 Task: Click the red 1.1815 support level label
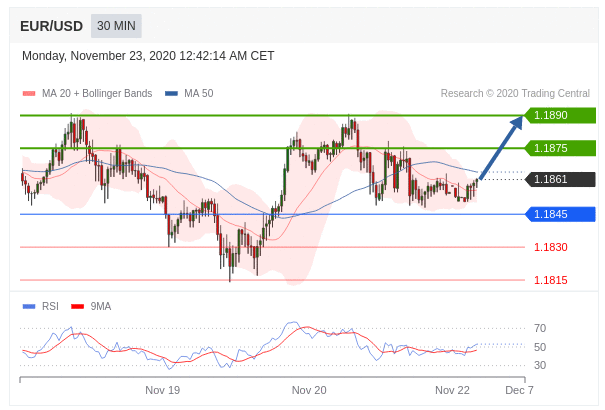(551, 280)
